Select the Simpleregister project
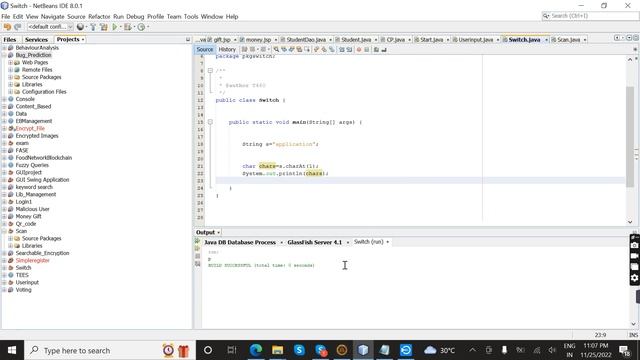640x360 pixels. coord(33,260)
